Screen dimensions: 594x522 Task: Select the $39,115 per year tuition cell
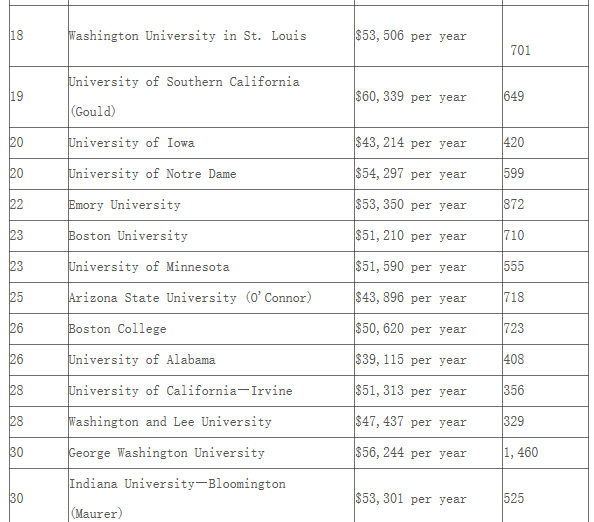pos(428,360)
